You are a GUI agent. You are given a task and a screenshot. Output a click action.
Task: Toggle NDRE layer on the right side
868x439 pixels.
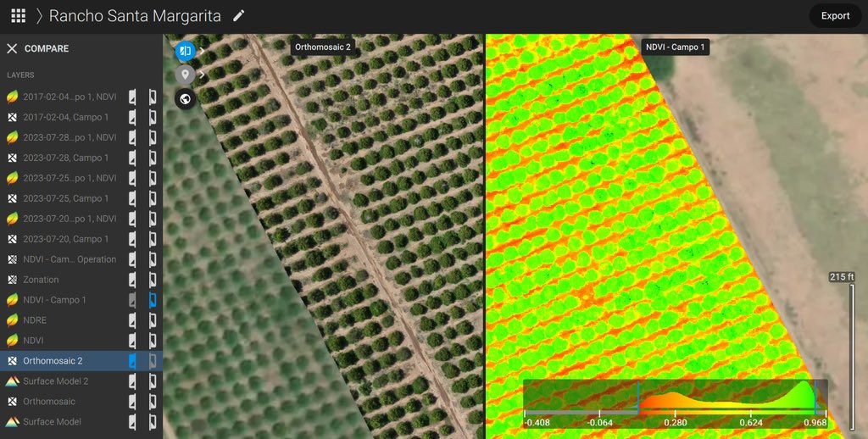[x=153, y=320]
